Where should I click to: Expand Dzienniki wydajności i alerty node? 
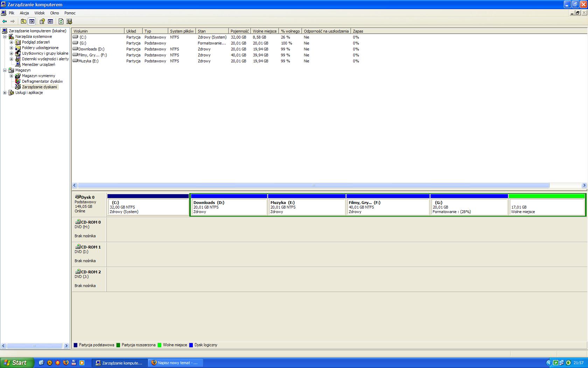(11, 59)
